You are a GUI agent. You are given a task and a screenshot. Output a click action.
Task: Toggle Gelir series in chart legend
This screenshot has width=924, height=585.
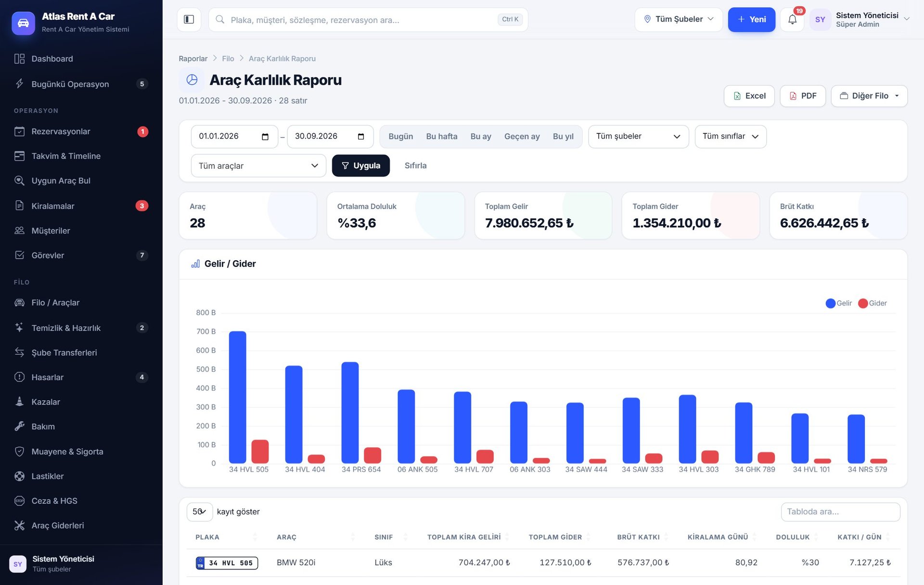point(838,303)
